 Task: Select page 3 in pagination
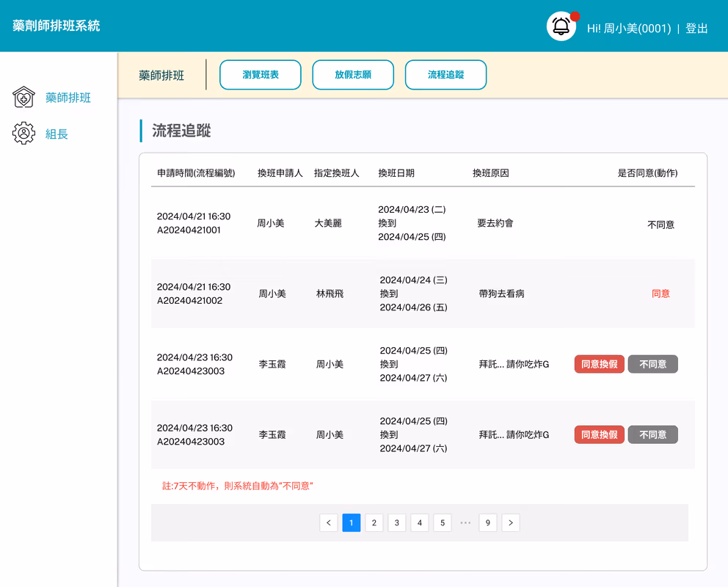click(x=397, y=522)
